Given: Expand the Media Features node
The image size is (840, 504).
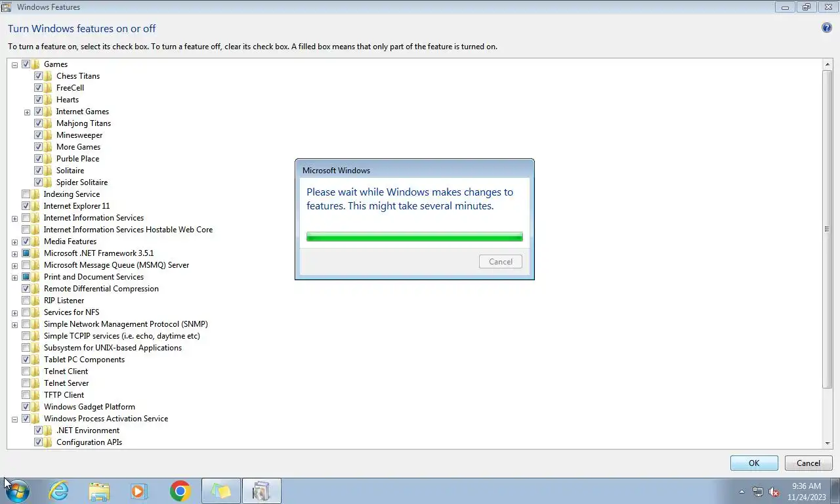Looking at the screenshot, I should coord(14,242).
